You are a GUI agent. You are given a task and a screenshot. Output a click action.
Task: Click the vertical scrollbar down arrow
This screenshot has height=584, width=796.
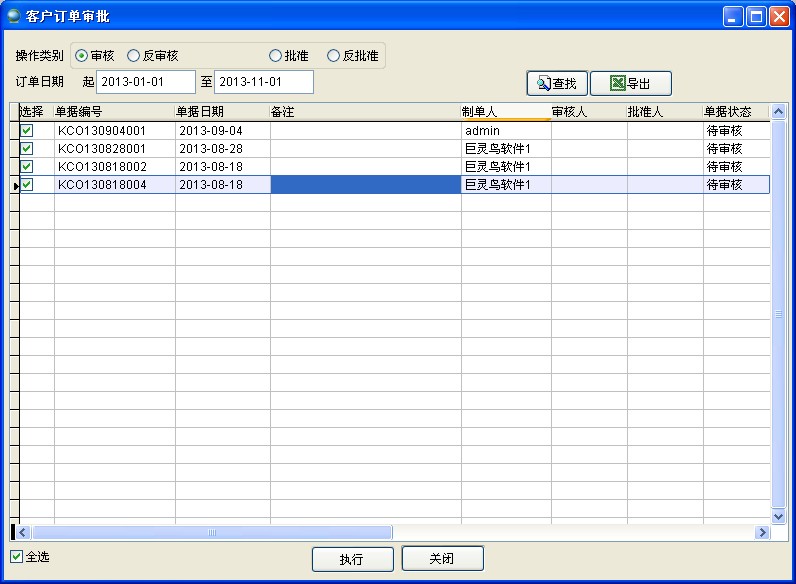coord(779,516)
